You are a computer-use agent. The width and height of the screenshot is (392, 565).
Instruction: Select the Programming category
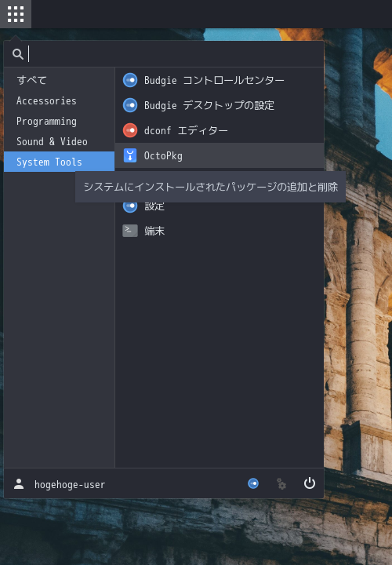(59, 121)
